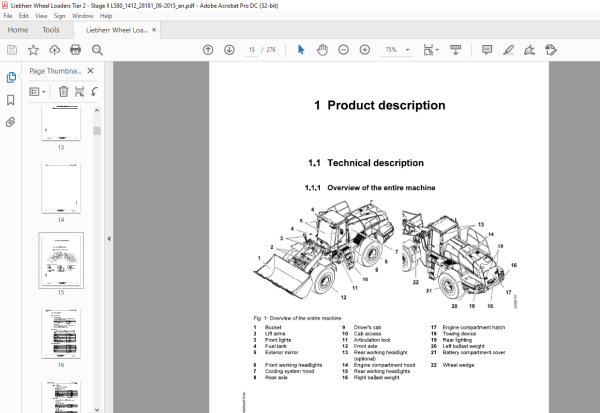Image resolution: width=600 pixels, height=413 pixels.
Task: Click the figure caption text
Action: 297,318
